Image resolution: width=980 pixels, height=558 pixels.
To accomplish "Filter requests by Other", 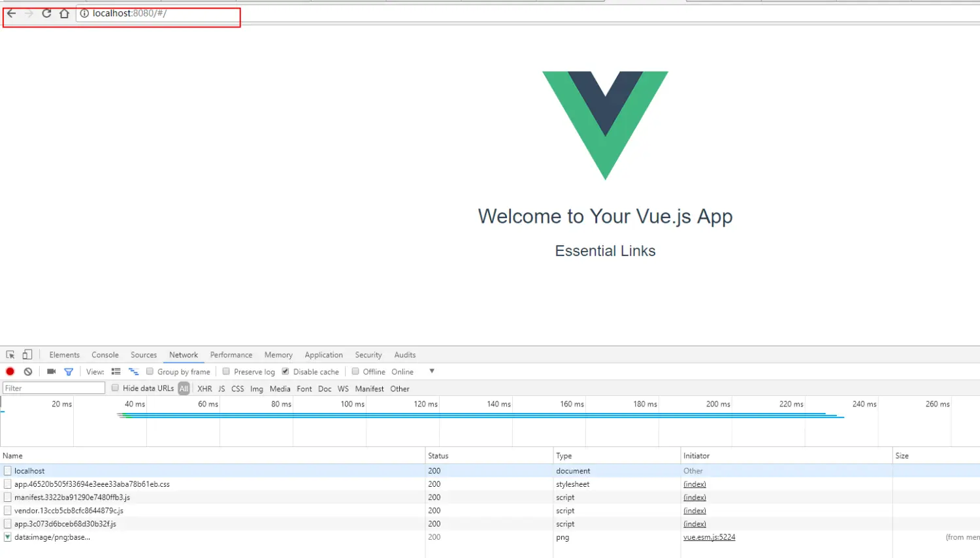I will click(400, 389).
